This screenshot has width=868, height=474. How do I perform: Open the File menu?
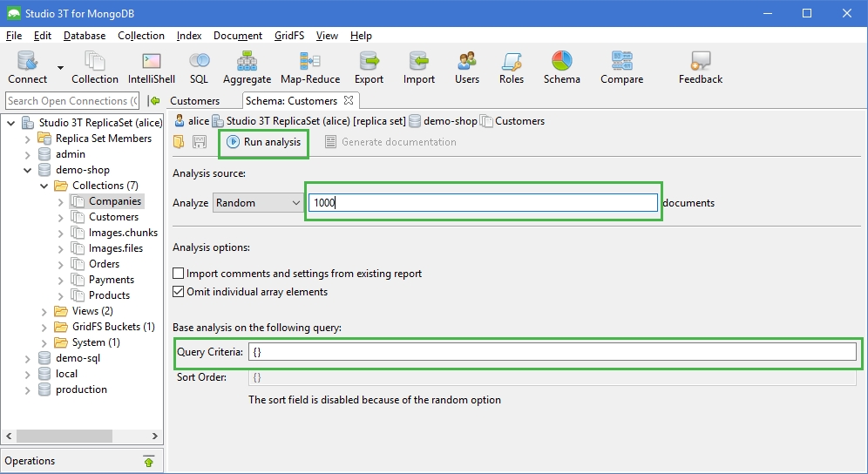14,36
